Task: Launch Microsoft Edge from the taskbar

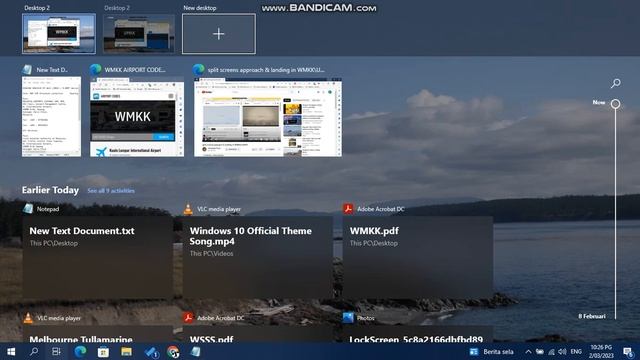Action: (x=80, y=351)
